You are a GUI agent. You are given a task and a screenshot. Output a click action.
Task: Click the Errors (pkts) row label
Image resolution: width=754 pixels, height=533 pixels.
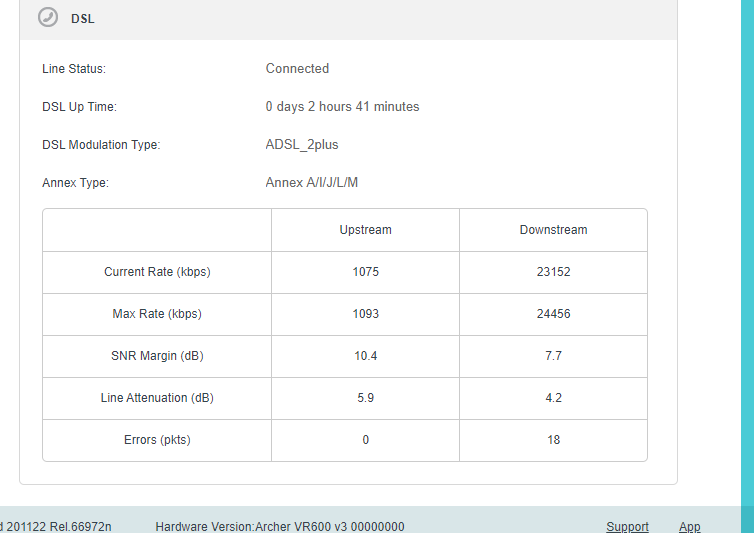tap(157, 440)
